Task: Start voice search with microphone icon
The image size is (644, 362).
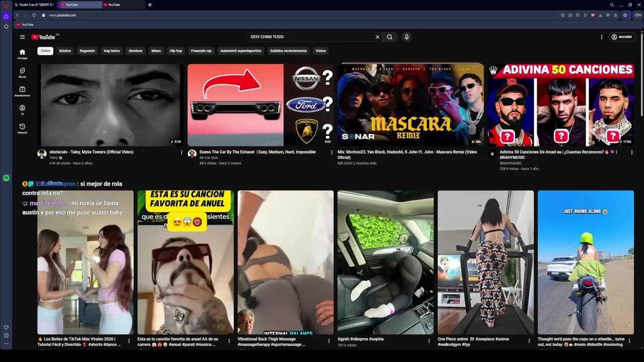Action: pos(407,37)
